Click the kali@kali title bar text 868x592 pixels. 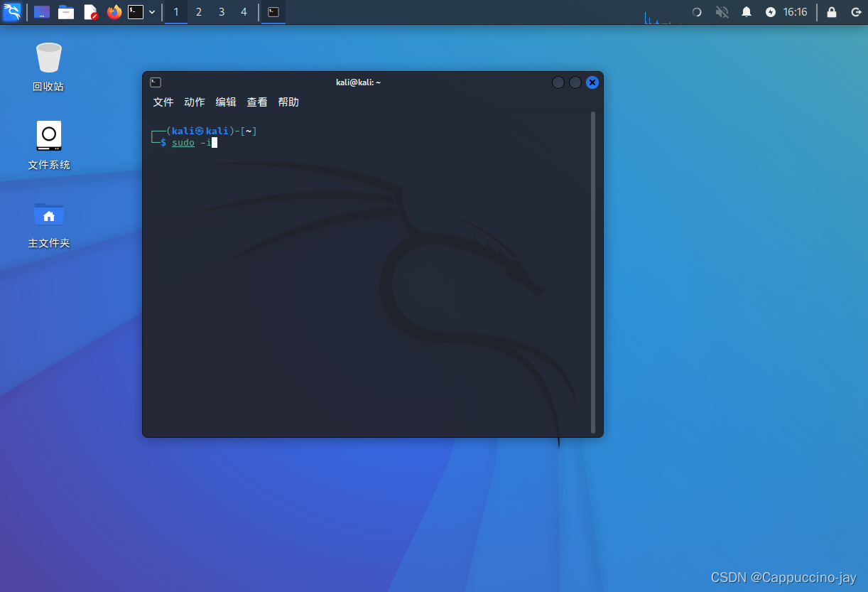pos(359,82)
